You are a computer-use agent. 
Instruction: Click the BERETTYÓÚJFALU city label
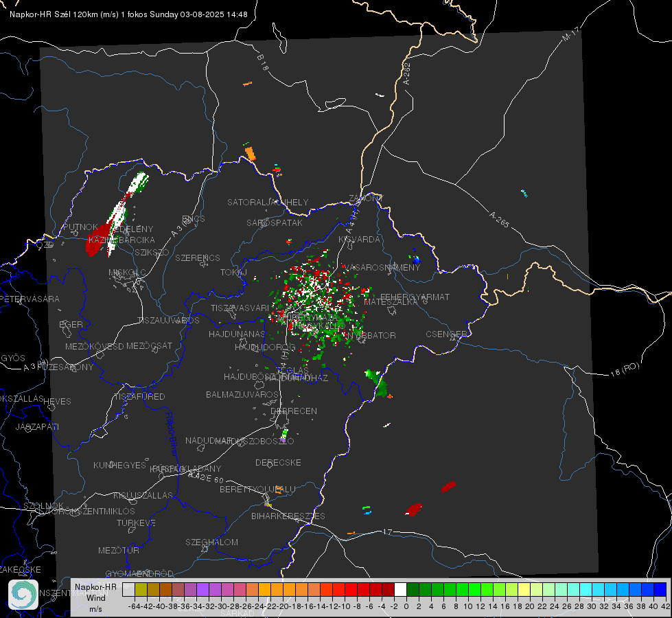[257, 489]
